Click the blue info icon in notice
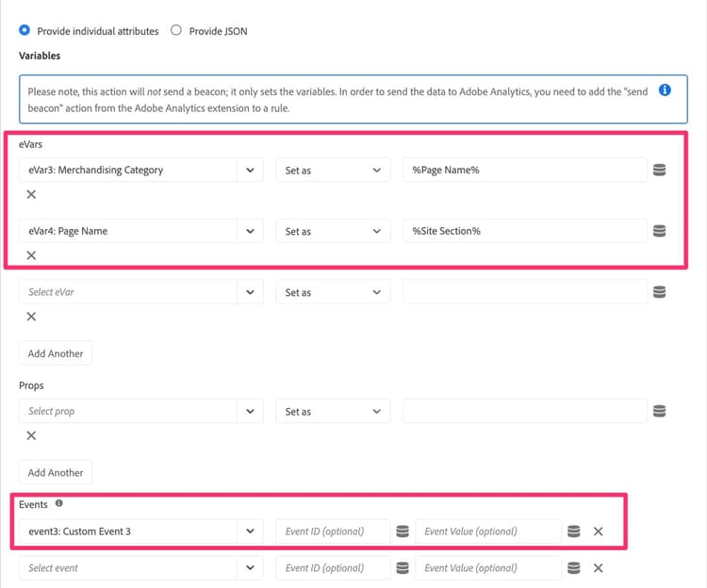This screenshot has width=707, height=588. tap(665, 90)
